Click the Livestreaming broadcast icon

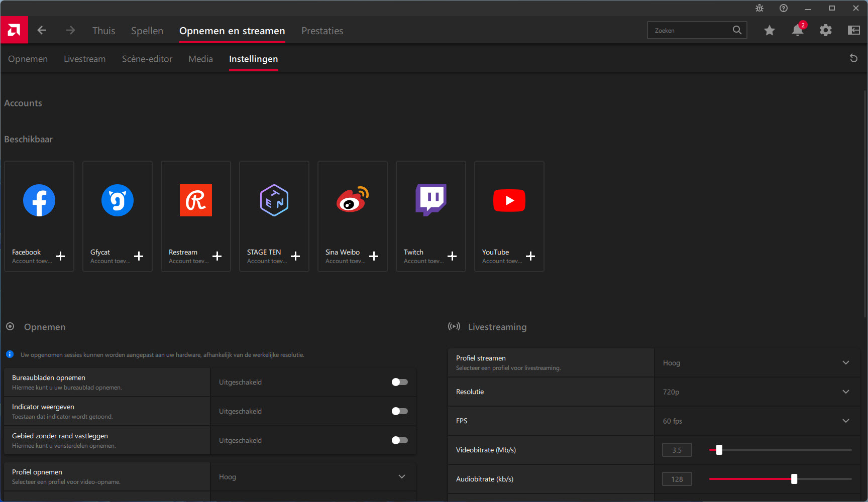[454, 326]
